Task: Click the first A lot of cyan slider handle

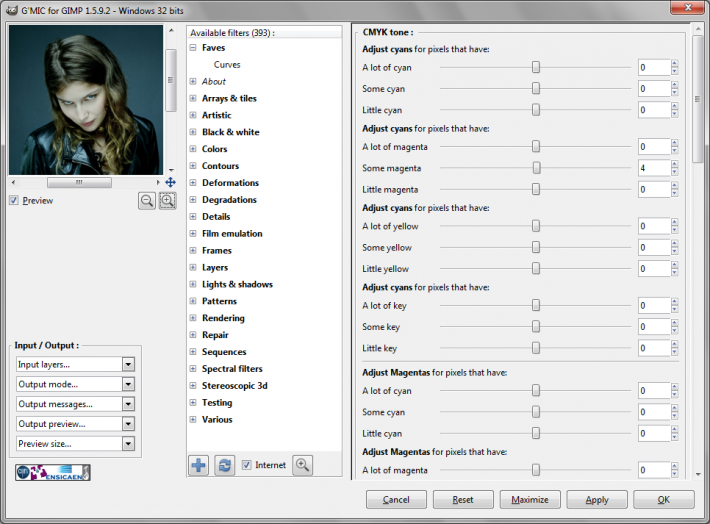Action: click(536, 67)
